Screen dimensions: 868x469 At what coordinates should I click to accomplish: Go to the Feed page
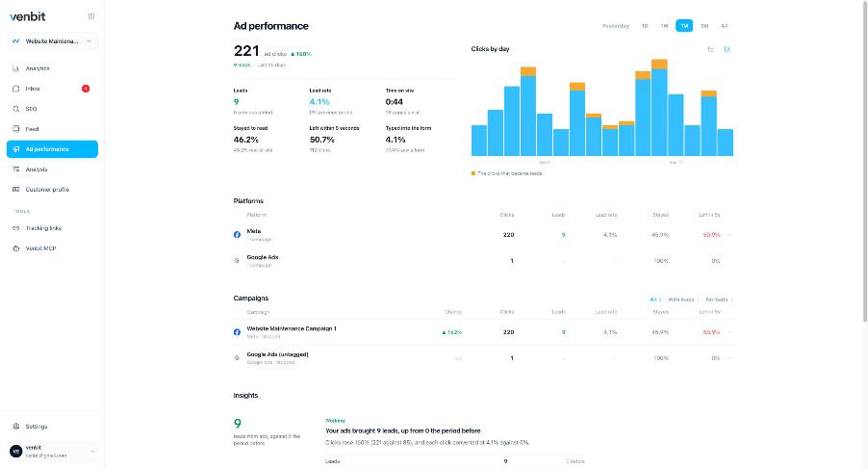tap(52, 129)
